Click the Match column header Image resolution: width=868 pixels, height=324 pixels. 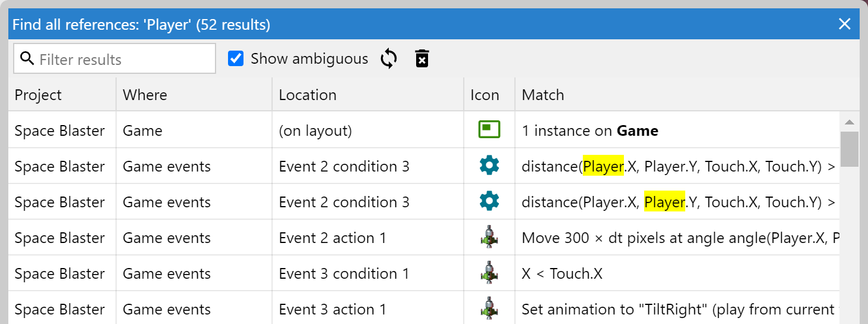[x=542, y=95]
